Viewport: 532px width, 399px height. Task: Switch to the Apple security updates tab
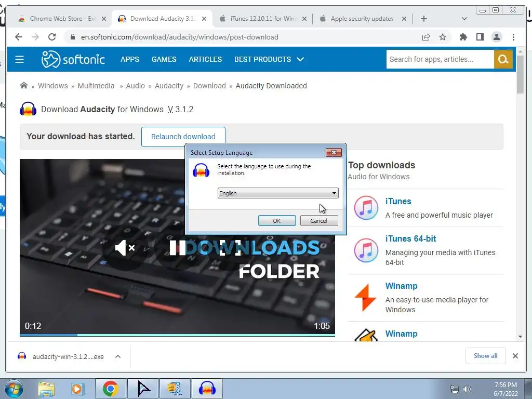pyautogui.click(x=363, y=19)
